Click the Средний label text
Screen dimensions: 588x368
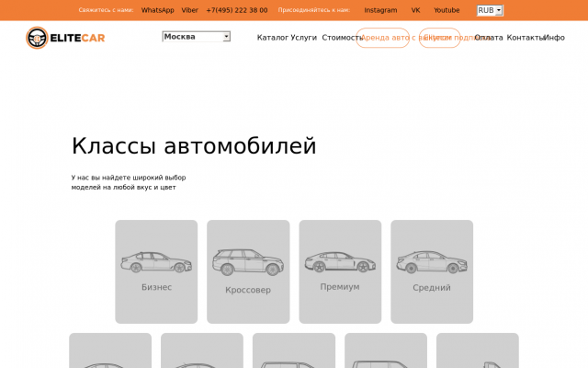(432, 288)
